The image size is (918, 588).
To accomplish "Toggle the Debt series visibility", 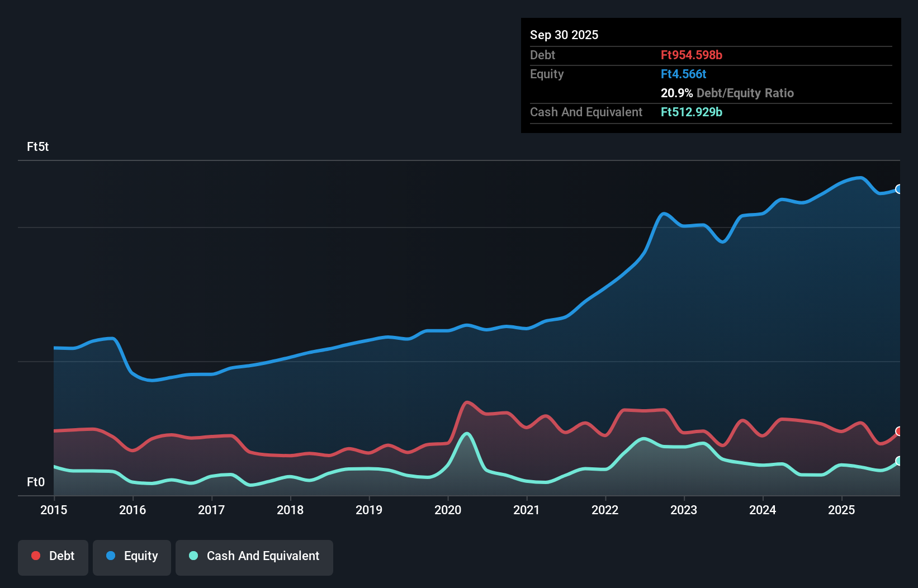I will [53, 556].
